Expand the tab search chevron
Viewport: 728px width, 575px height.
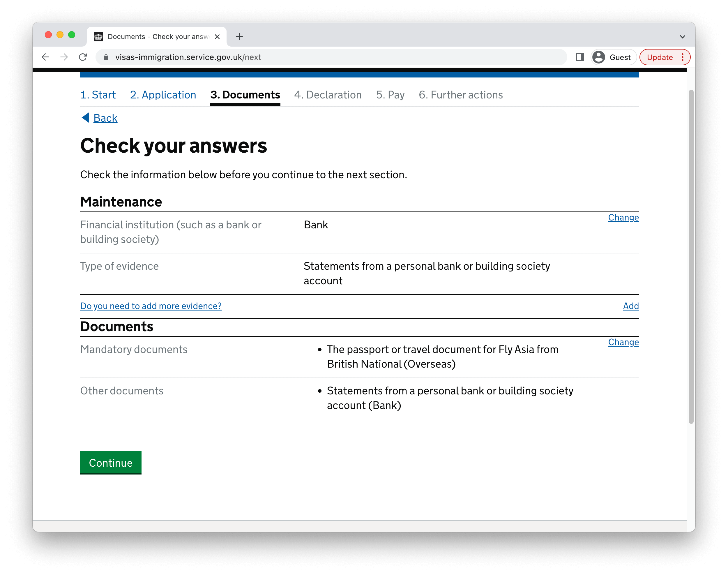682,37
